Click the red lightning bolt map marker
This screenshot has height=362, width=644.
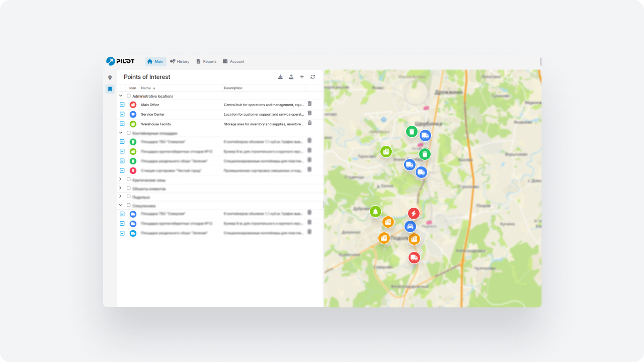414,214
